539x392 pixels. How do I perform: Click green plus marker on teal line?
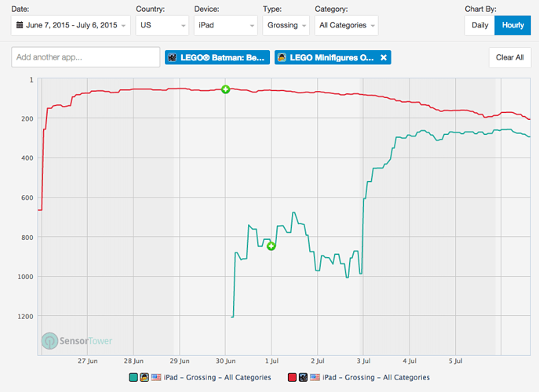click(271, 246)
